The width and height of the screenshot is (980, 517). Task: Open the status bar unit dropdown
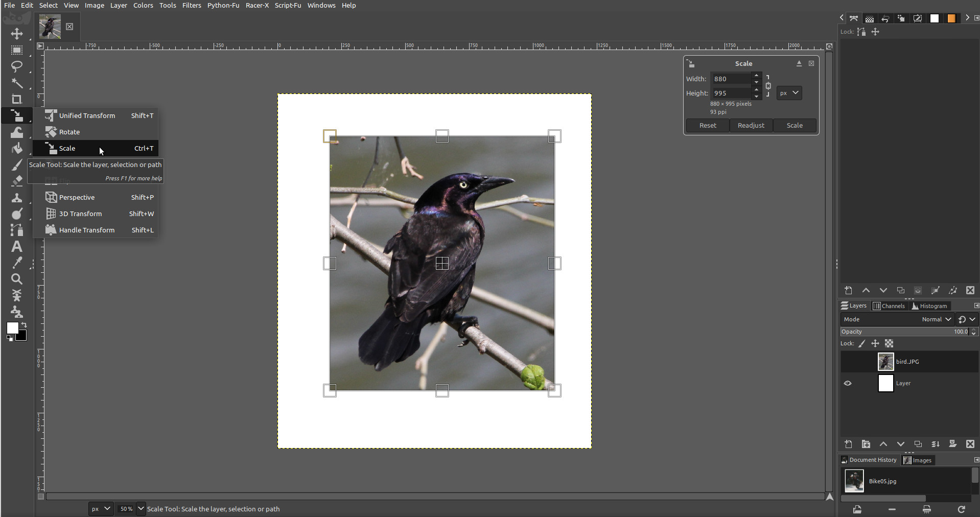pyautogui.click(x=101, y=509)
